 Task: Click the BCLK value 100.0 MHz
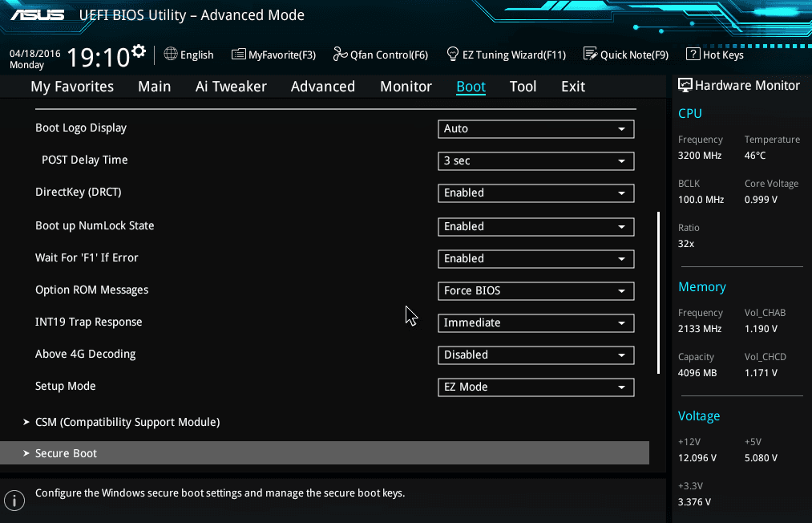pyautogui.click(x=701, y=200)
